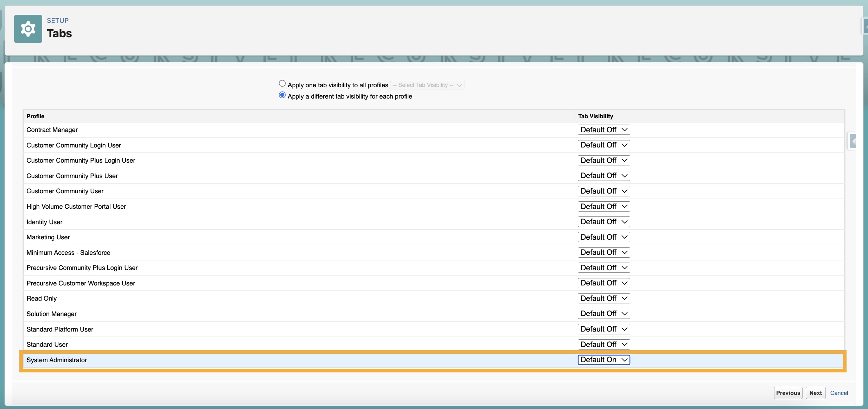The image size is (868, 409).
Task: Open Marketing User visibility dropdown
Action: pyautogui.click(x=604, y=237)
